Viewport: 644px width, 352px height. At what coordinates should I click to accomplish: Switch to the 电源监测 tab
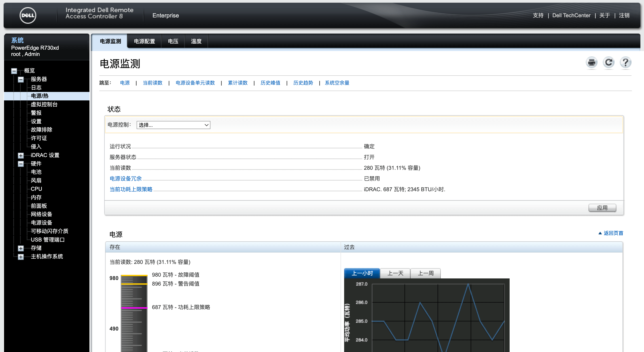[x=110, y=41]
